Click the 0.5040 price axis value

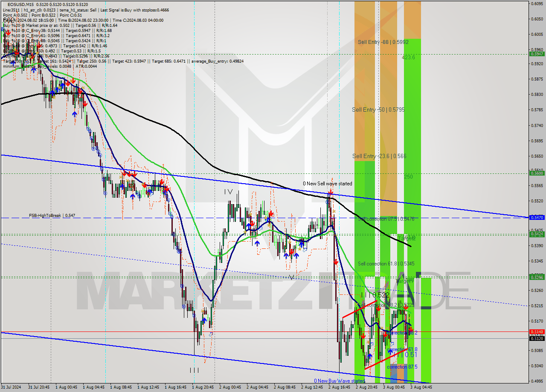coord(537,366)
